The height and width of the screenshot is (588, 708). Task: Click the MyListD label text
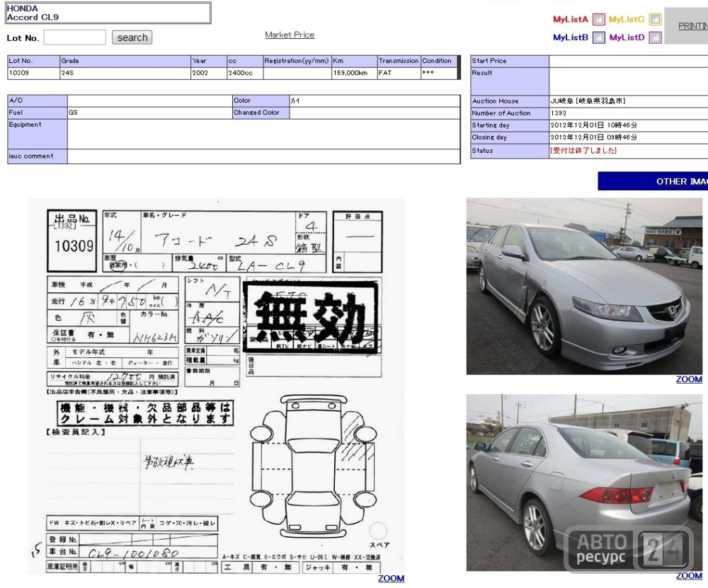(627, 38)
